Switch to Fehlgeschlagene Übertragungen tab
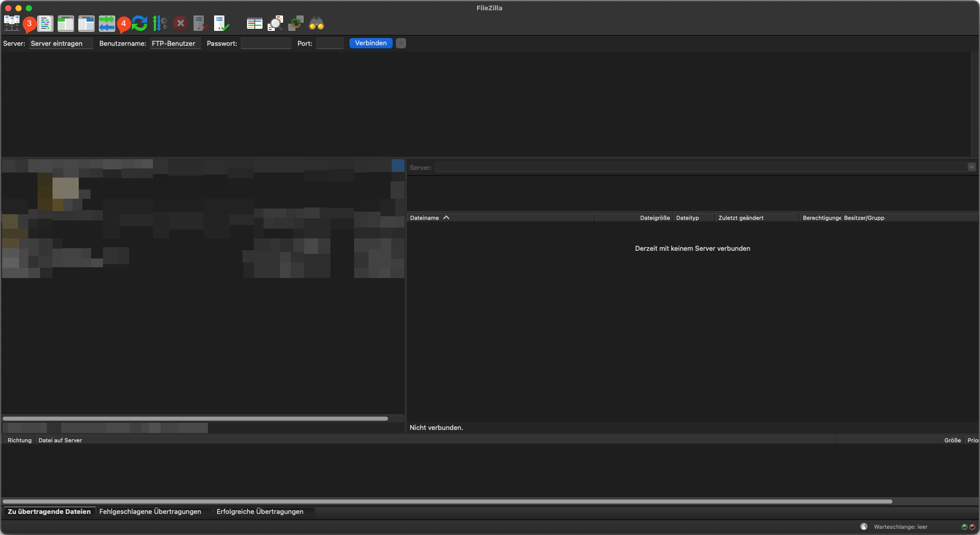 [150, 511]
